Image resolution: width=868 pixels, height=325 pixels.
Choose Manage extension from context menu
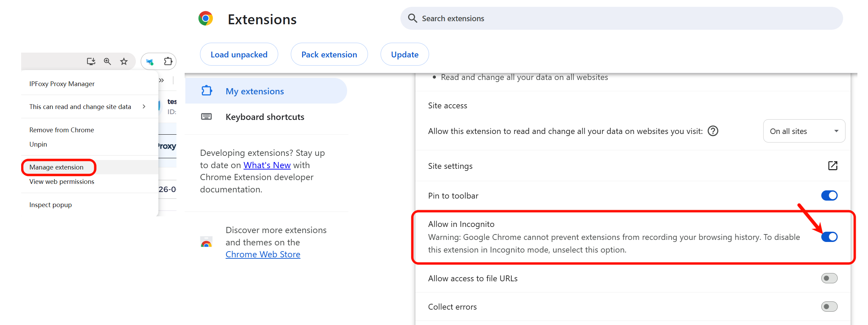[x=90, y=167]
